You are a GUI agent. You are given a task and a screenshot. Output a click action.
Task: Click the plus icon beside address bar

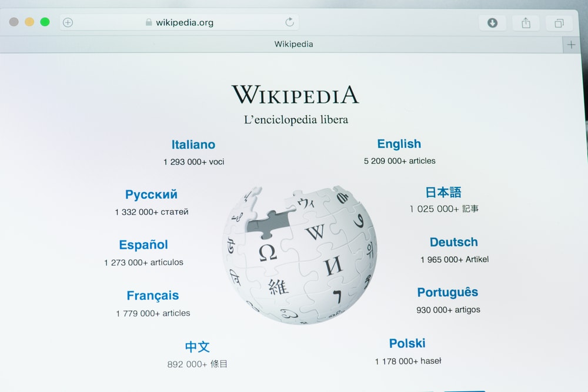[68, 22]
